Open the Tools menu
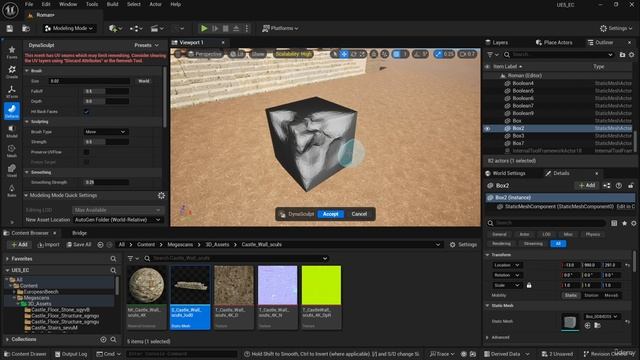This screenshot has width=640, height=360. pyautogui.click(x=92, y=4)
